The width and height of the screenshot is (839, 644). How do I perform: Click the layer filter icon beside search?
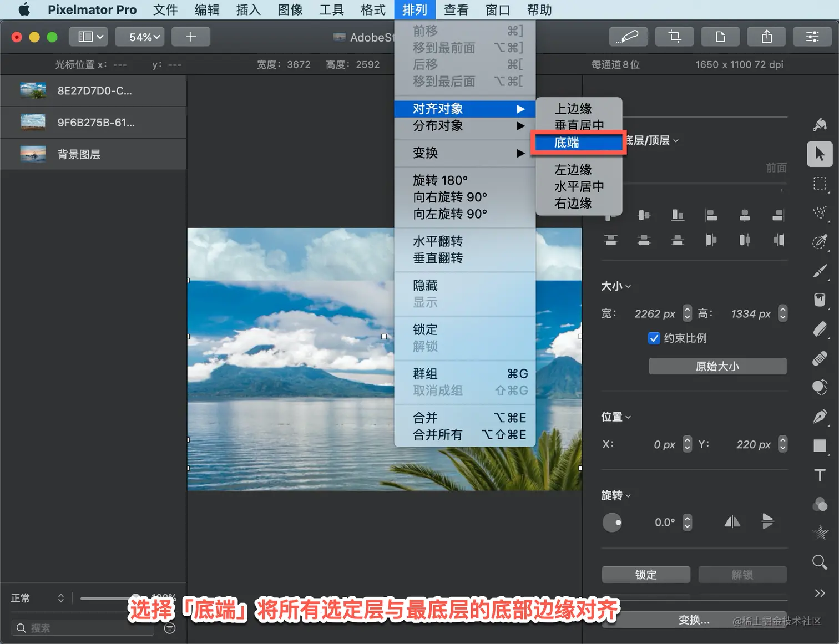(170, 628)
